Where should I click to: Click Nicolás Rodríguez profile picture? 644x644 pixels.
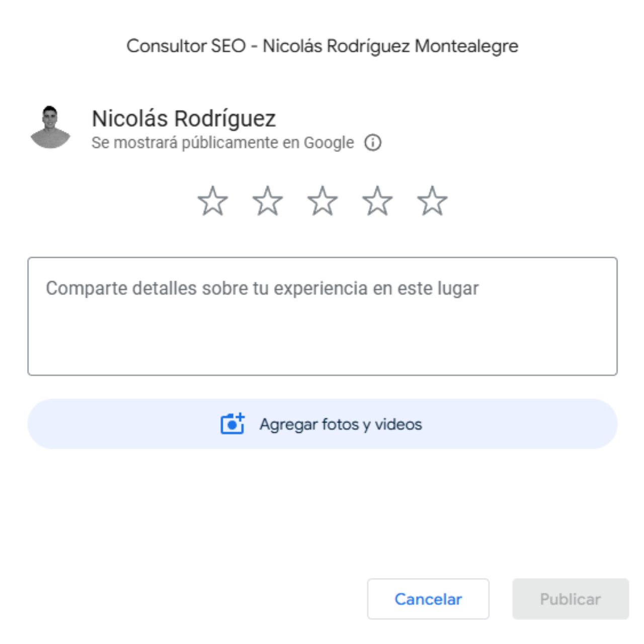click(50, 127)
